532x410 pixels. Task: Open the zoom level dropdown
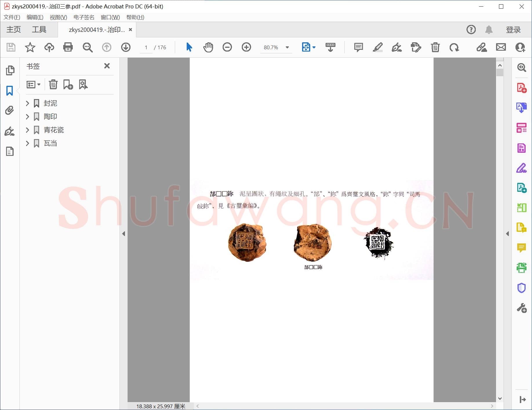tap(287, 48)
